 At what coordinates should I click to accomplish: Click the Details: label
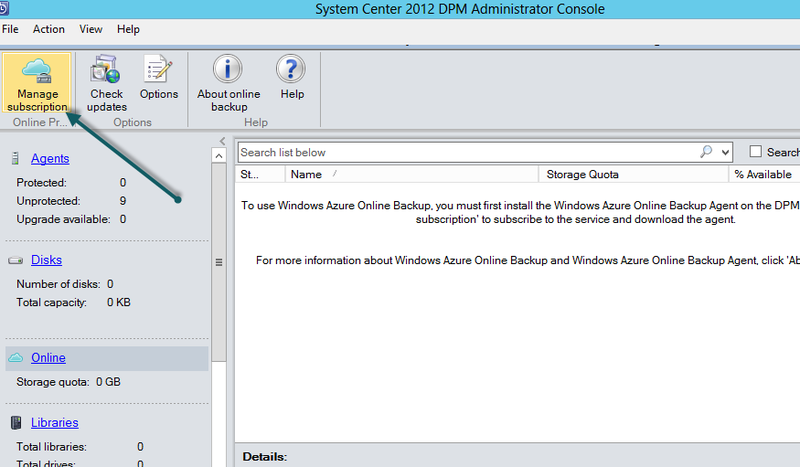coord(265,457)
